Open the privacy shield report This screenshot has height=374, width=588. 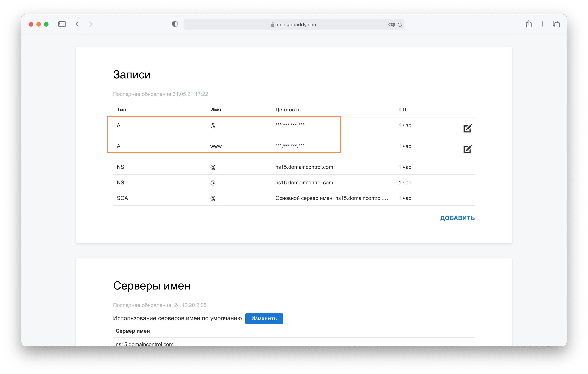pyautogui.click(x=175, y=24)
